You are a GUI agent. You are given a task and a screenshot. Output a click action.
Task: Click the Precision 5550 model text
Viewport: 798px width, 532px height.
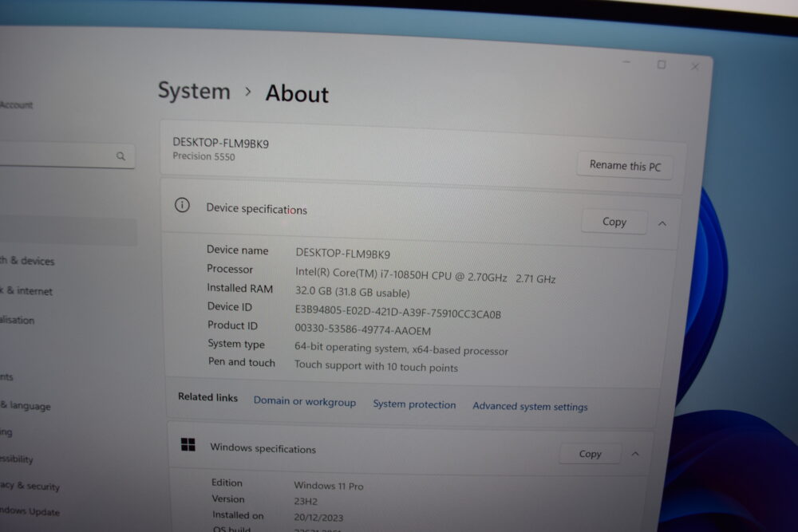pos(203,156)
